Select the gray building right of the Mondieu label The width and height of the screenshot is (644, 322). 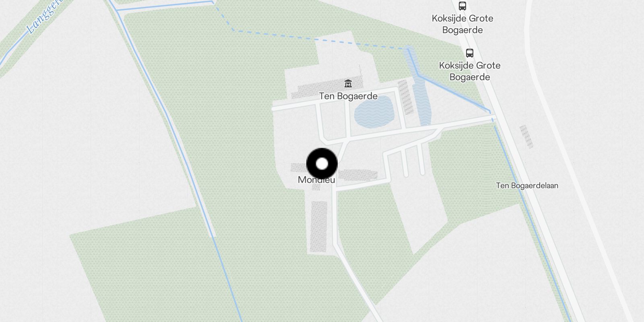pos(357,175)
